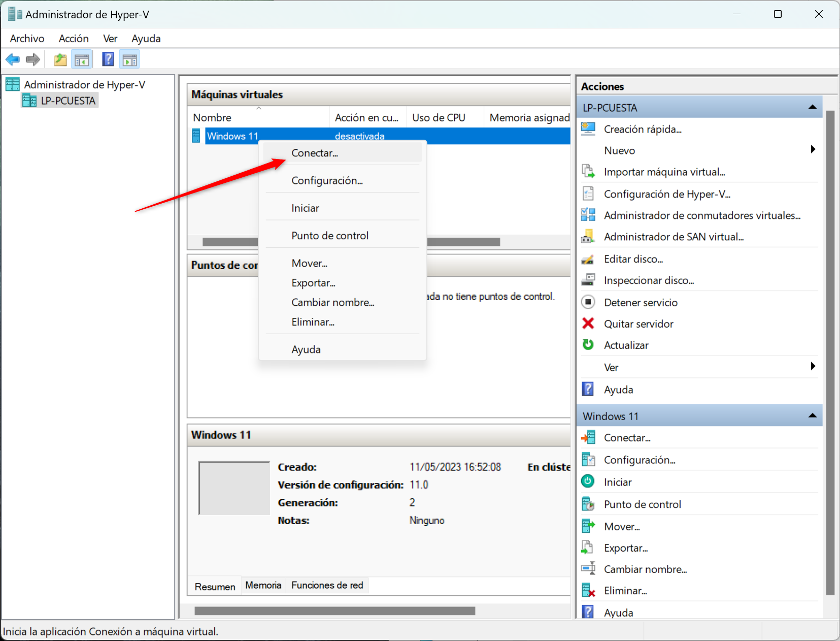This screenshot has width=840, height=641.
Task: Click the Cambiar nombre icon in actions pane
Action: (x=588, y=569)
